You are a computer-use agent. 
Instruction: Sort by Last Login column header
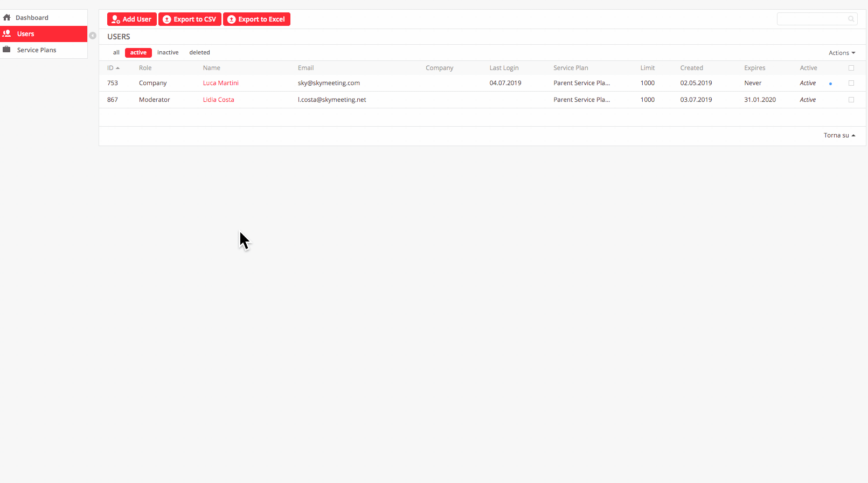pos(504,68)
